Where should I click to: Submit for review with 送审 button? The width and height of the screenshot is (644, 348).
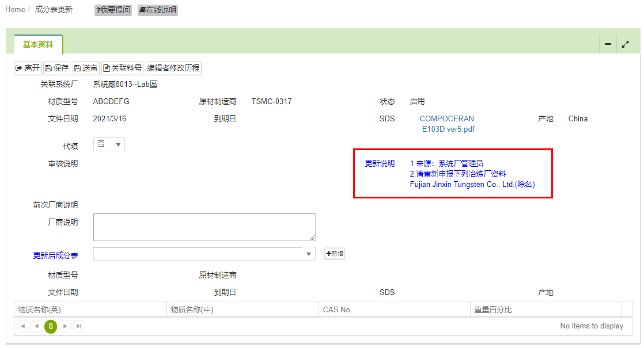(x=85, y=68)
